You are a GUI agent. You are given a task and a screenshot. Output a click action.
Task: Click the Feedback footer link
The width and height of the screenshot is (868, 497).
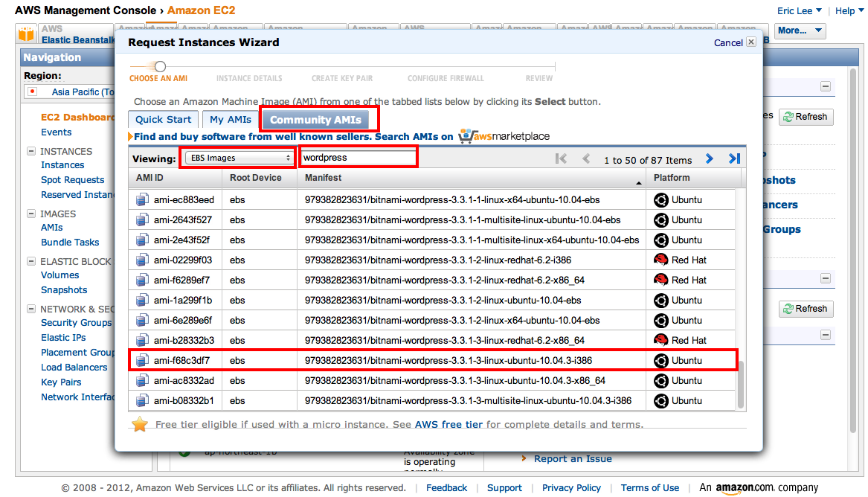[446, 487]
